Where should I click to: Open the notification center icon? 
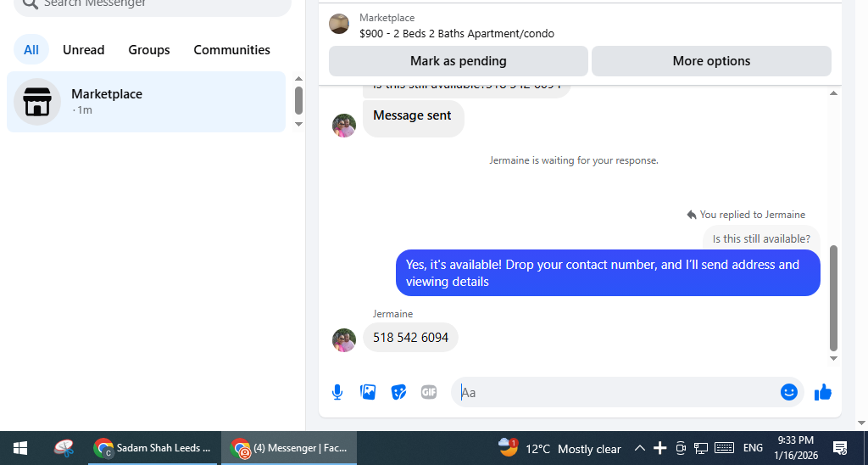point(840,448)
